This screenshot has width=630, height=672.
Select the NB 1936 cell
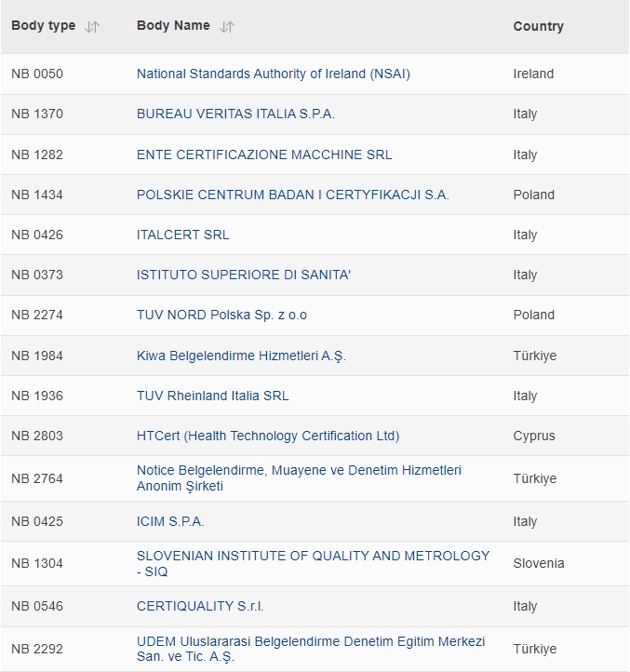pos(37,396)
